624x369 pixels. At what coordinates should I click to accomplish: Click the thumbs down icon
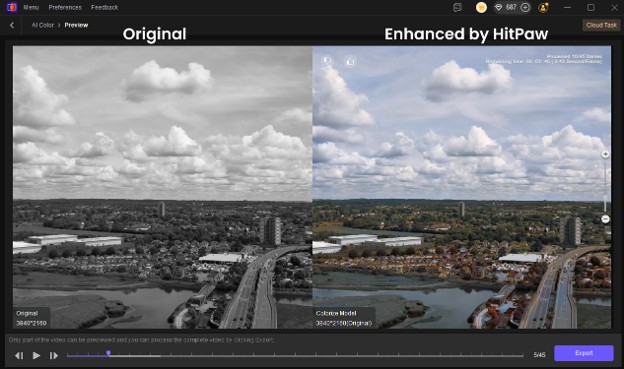coord(328,61)
